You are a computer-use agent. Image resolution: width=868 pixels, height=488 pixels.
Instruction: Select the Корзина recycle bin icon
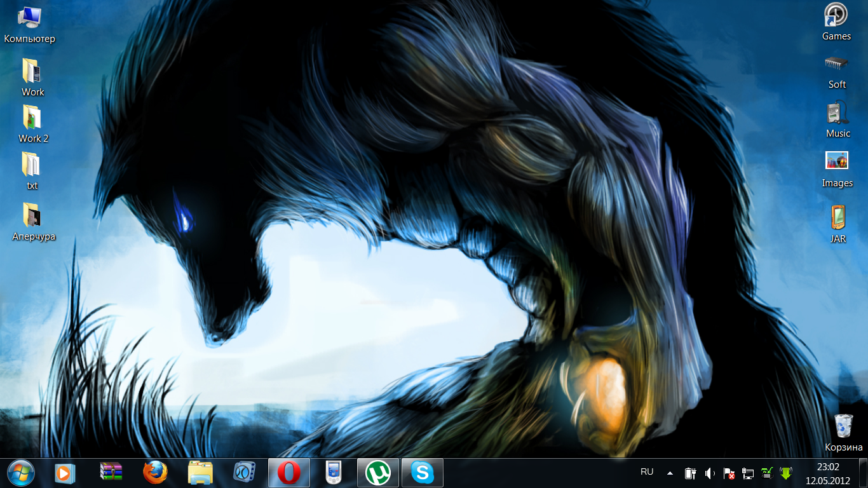click(843, 433)
